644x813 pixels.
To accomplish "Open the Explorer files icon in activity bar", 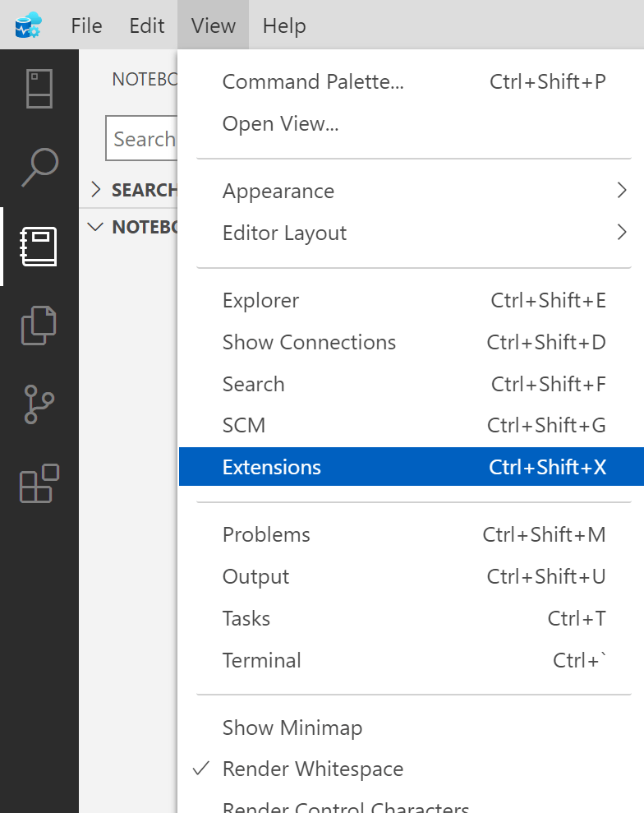I will pyautogui.click(x=39, y=326).
